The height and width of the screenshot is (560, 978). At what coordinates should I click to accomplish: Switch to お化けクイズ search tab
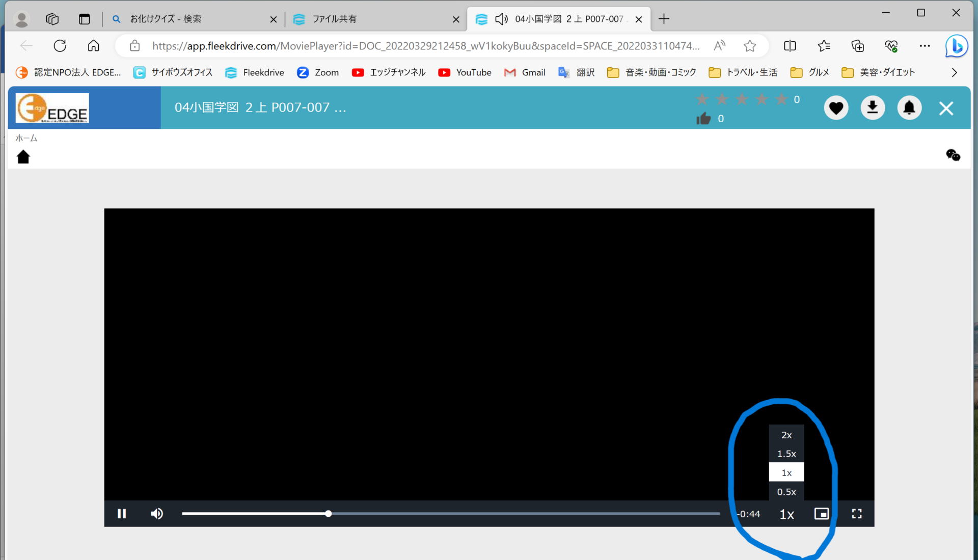tap(166, 19)
